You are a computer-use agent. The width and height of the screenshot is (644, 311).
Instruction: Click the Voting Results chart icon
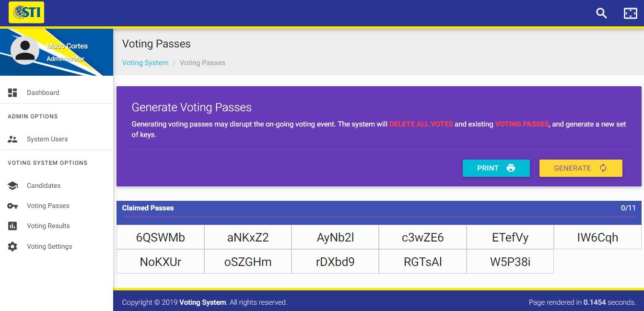[12, 226]
